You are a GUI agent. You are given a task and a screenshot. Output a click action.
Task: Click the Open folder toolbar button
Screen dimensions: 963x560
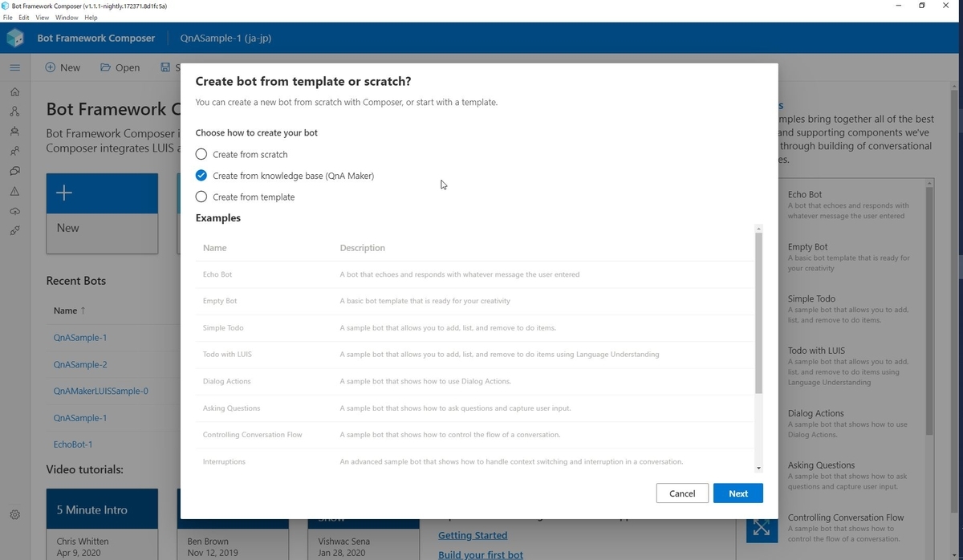(120, 67)
